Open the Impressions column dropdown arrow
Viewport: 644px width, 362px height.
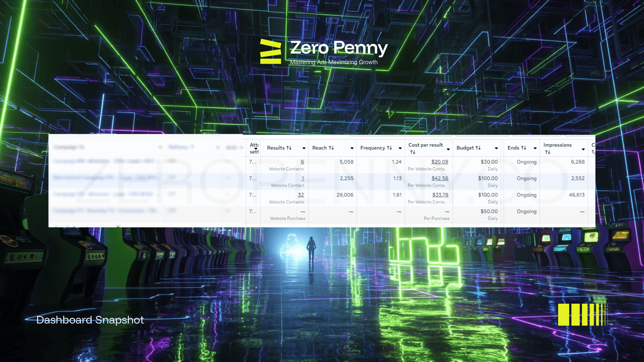(583, 149)
